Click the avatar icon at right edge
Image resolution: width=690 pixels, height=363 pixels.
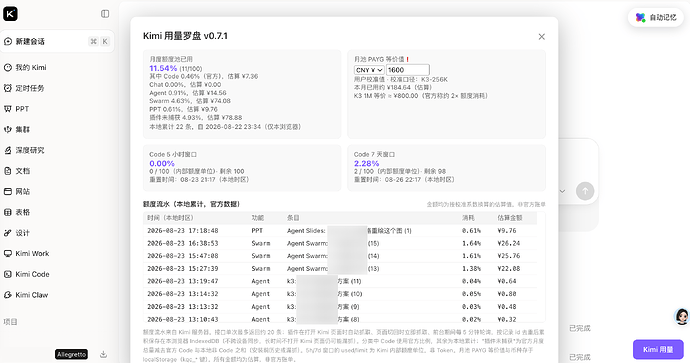pos(682,316)
